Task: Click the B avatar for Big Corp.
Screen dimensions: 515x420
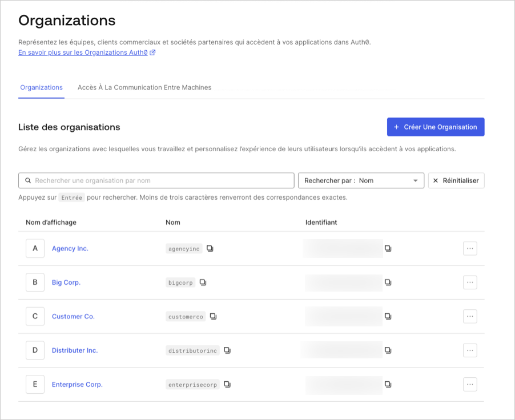Action: pos(35,282)
